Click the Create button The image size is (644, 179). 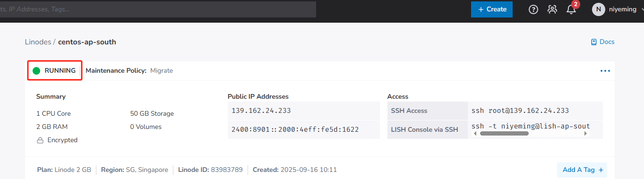[492, 9]
